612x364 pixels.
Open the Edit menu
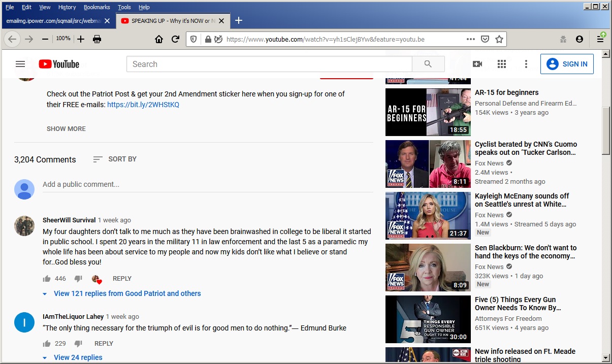[26, 7]
